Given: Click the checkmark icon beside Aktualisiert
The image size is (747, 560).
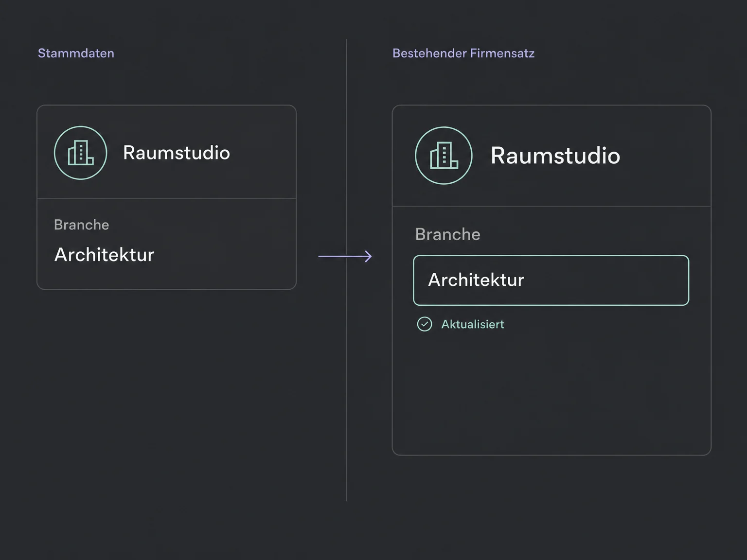Looking at the screenshot, I should click(x=425, y=324).
